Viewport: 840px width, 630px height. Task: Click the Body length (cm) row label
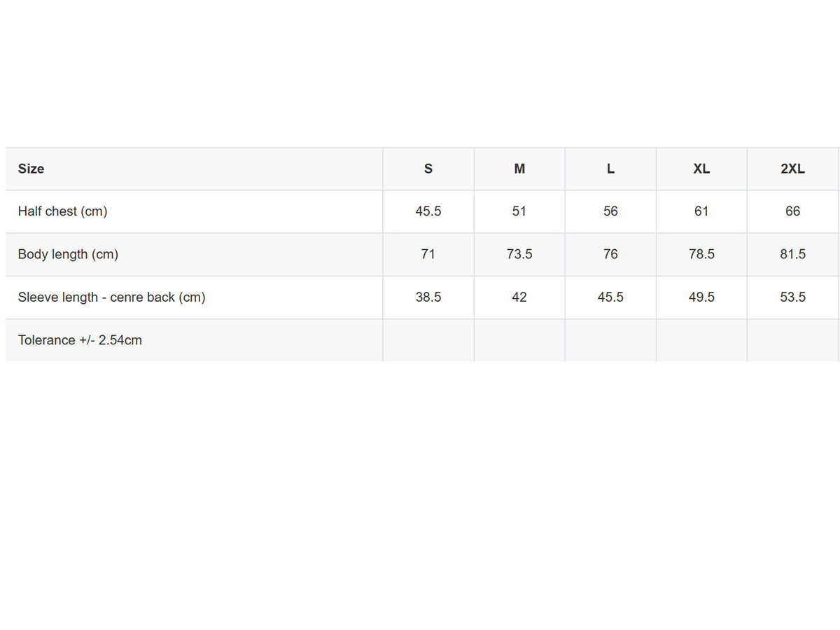click(69, 254)
